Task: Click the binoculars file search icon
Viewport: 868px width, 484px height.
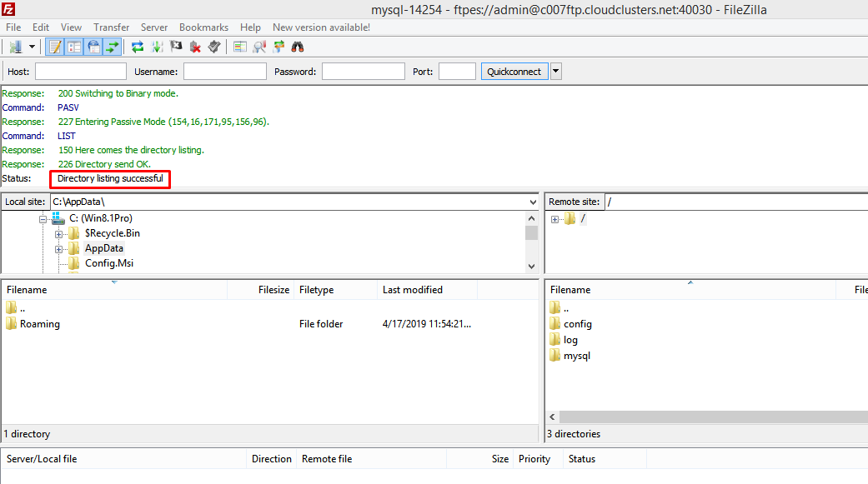Action: (297, 47)
